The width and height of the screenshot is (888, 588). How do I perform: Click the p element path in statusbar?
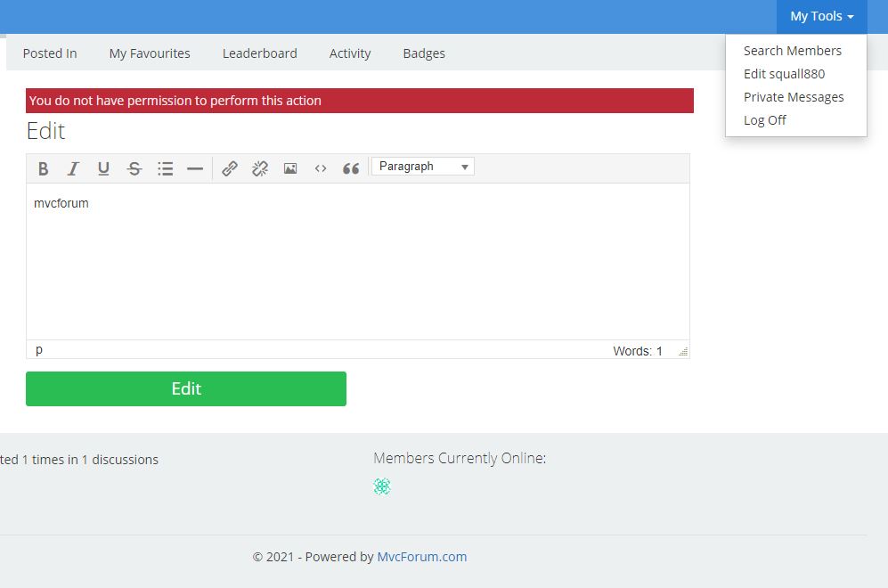39,350
